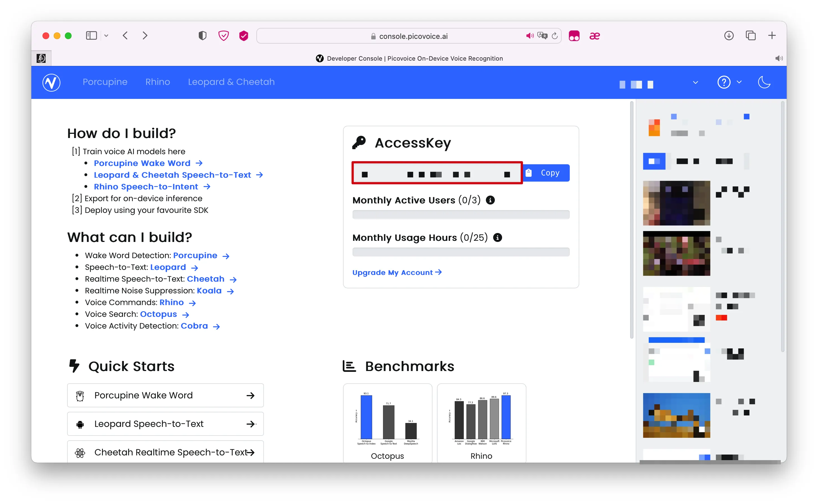This screenshot has height=504, width=818.
Task: Visit the Cobra voice activity link
Action: [200, 326]
